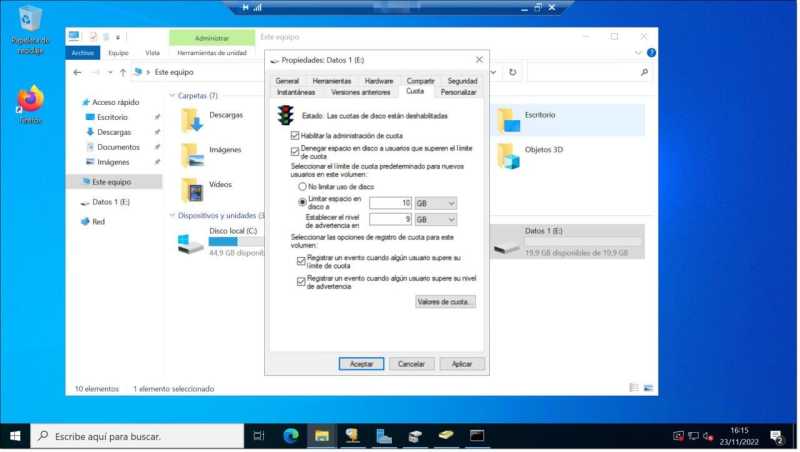
Task: Switch to the Compartir tab
Action: tap(420, 81)
